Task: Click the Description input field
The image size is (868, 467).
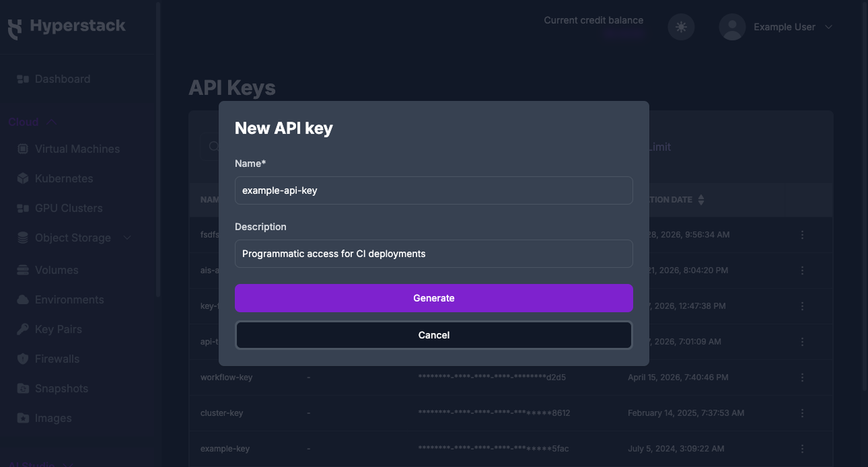Action: click(434, 253)
